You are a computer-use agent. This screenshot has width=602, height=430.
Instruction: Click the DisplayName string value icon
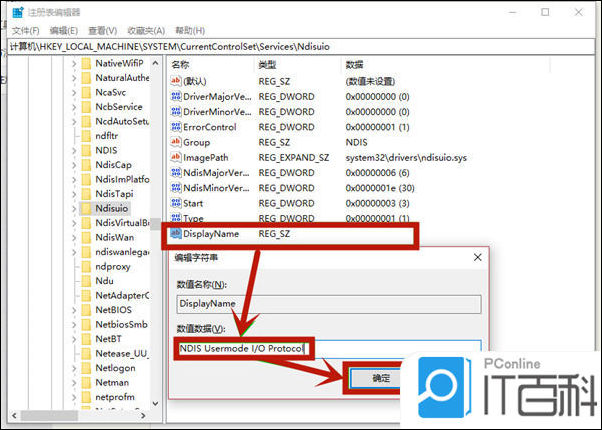[x=176, y=233]
